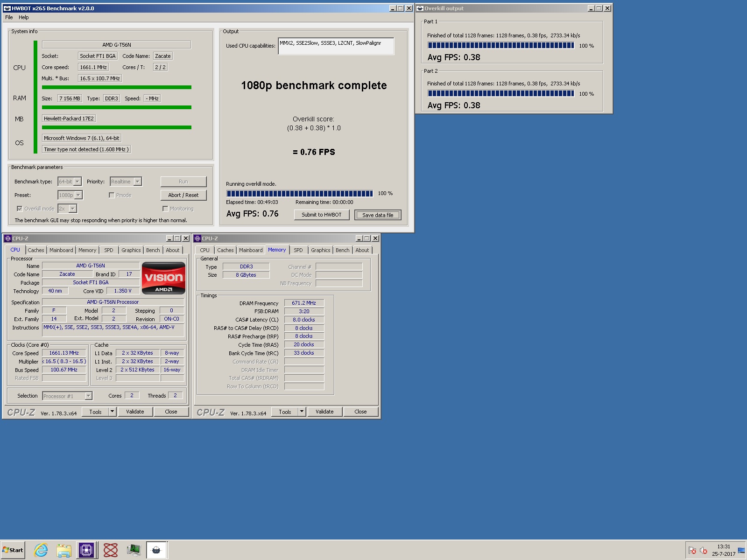Click the AMD Vision logo in CPU-Z
This screenshot has width=747, height=560.
click(x=163, y=278)
